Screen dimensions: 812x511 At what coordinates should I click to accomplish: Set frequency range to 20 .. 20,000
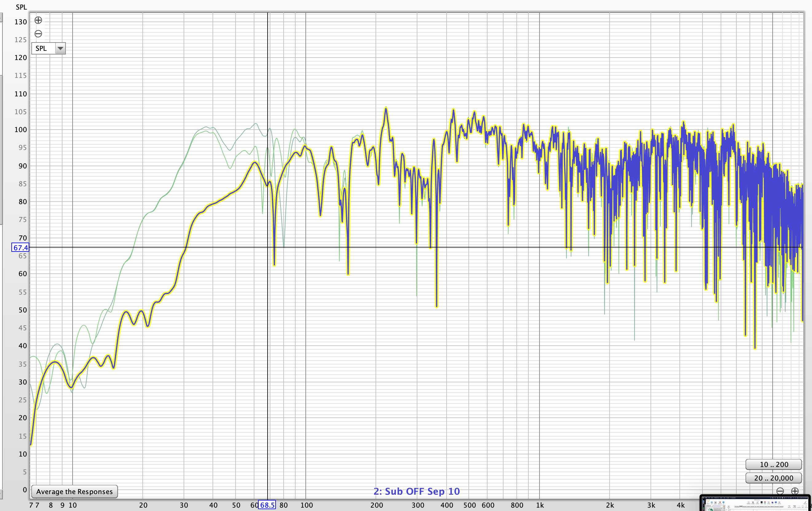(x=773, y=478)
